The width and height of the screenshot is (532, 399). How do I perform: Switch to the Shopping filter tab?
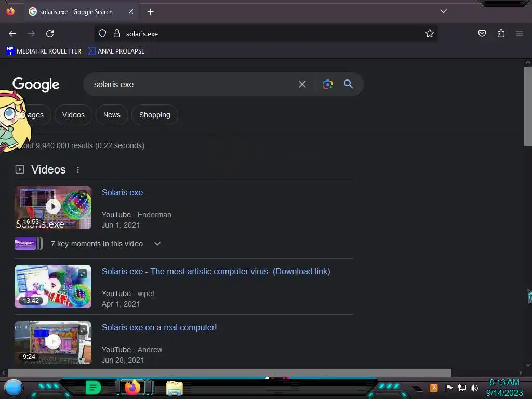point(155,115)
